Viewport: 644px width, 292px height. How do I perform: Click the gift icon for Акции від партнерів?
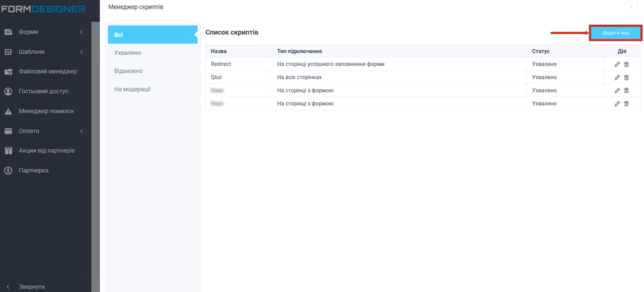tap(9, 151)
